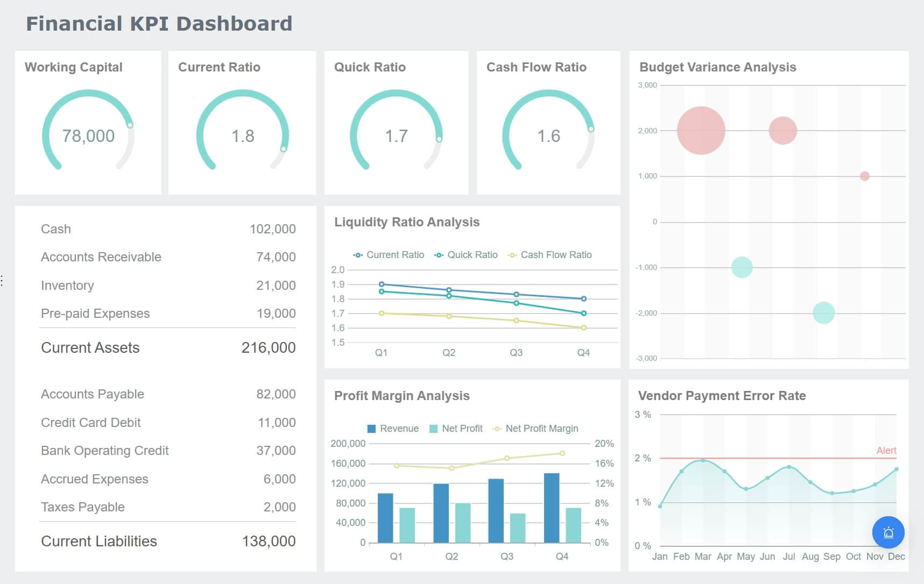Click the January point in Vendor chart
Viewport: 924px width, 584px height.
[x=660, y=506]
